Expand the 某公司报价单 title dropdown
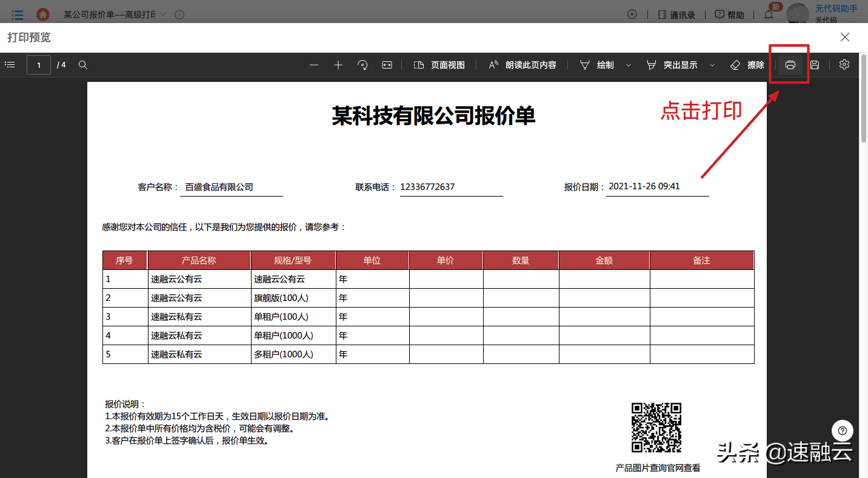This screenshot has height=478, width=868. pyautogui.click(x=163, y=14)
